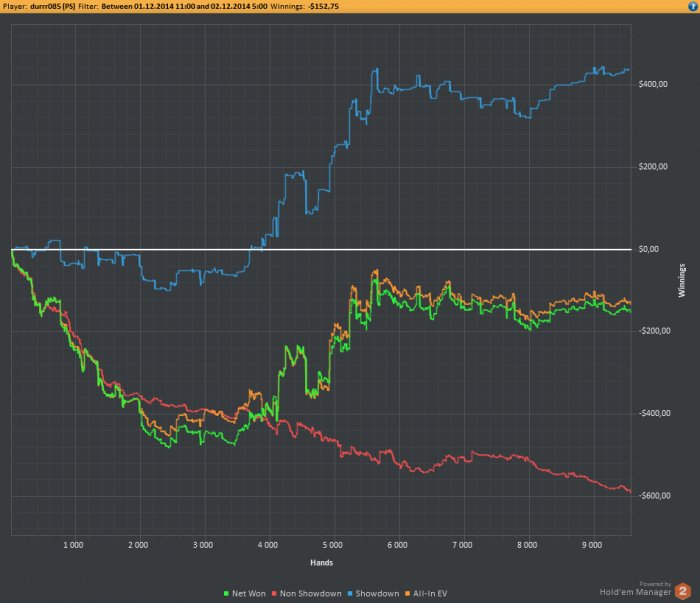Click the orange All-In EV color square
This screenshot has width=700, height=603.
408,593
